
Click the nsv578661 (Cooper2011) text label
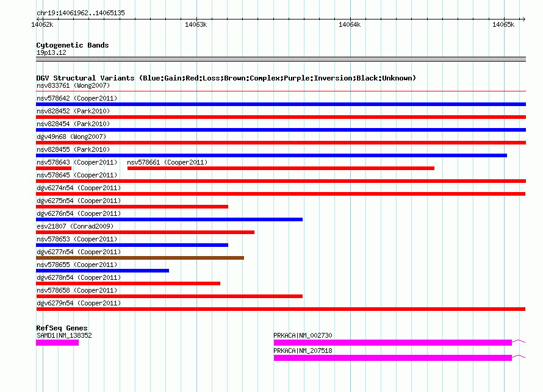point(167,162)
